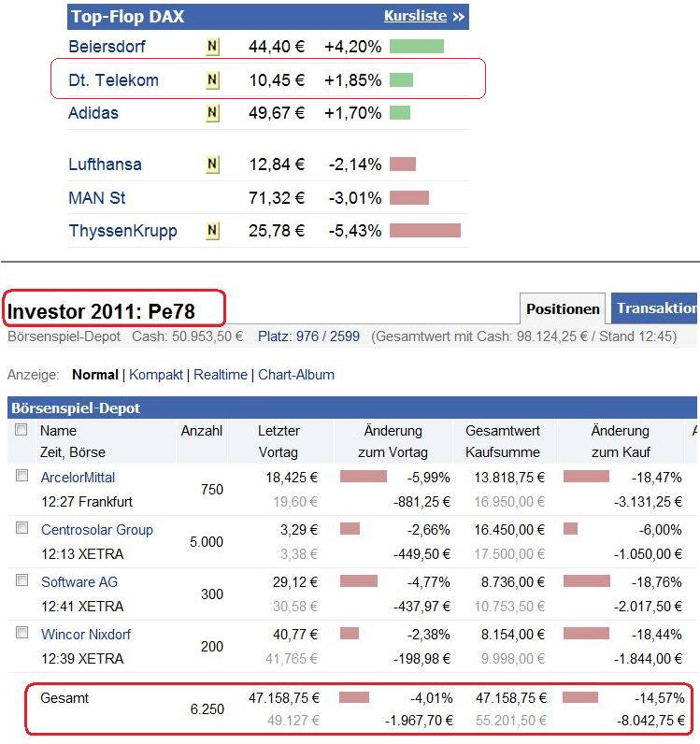Viewport: 700px width, 744px height.
Task: Click the news icon next to Beiersdorf
Action: (x=212, y=46)
